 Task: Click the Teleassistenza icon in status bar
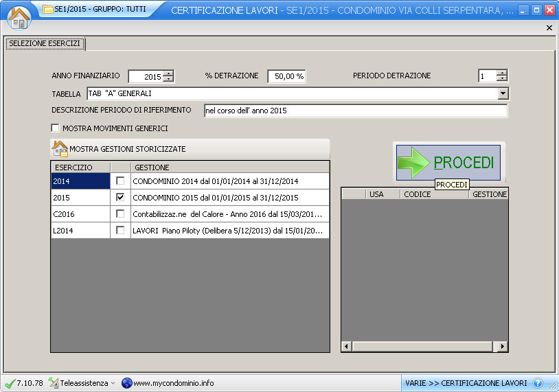54,383
